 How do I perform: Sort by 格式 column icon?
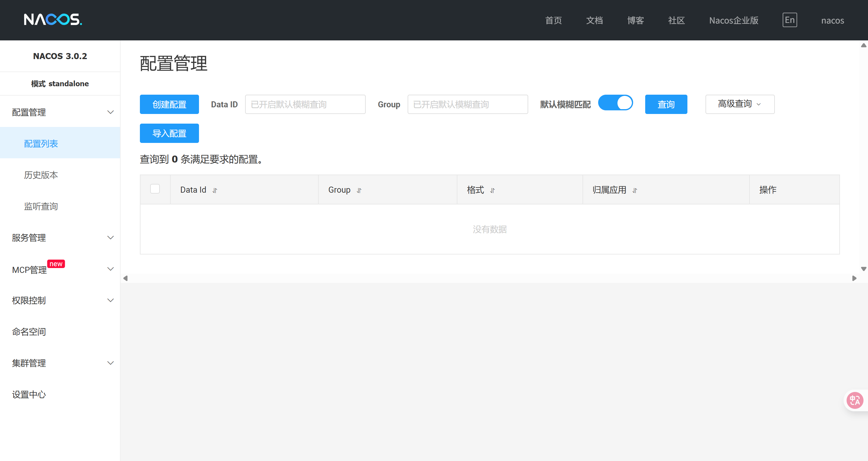pyautogui.click(x=492, y=190)
